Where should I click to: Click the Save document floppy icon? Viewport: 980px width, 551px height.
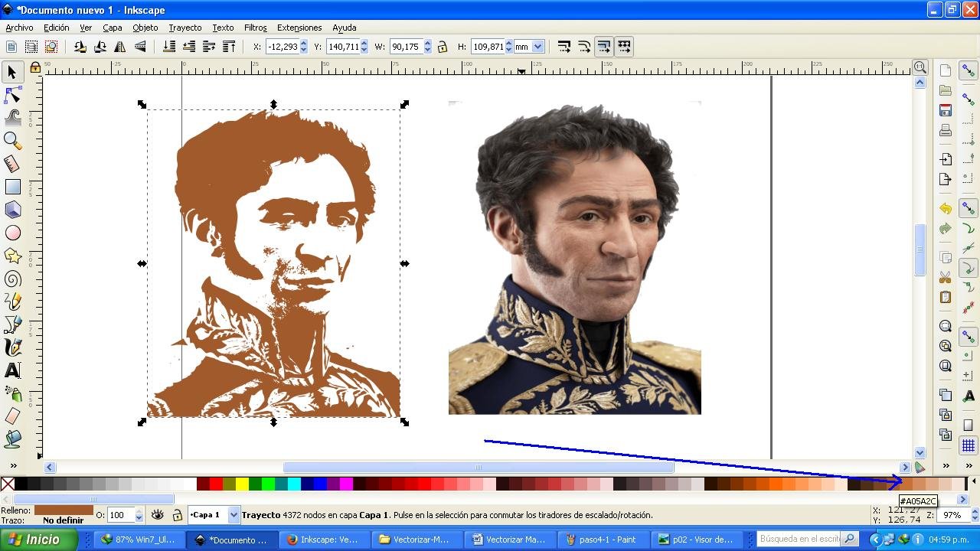[946, 110]
